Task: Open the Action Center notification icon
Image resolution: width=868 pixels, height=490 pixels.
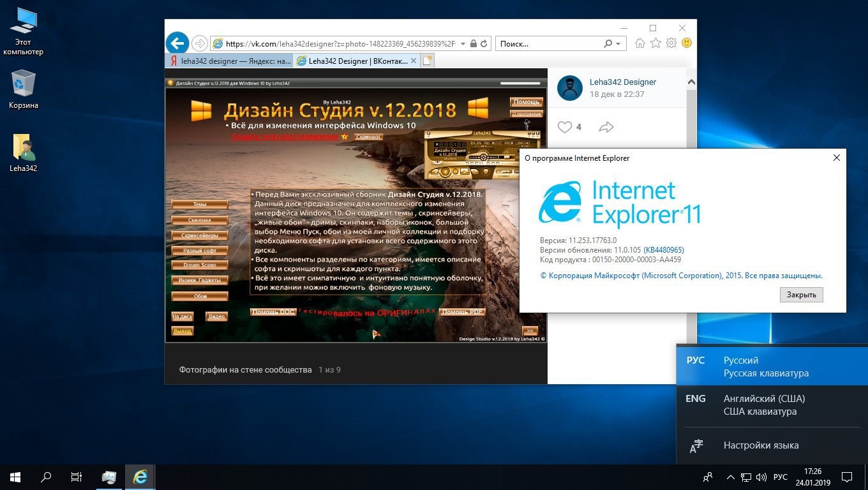Action: point(847,477)
